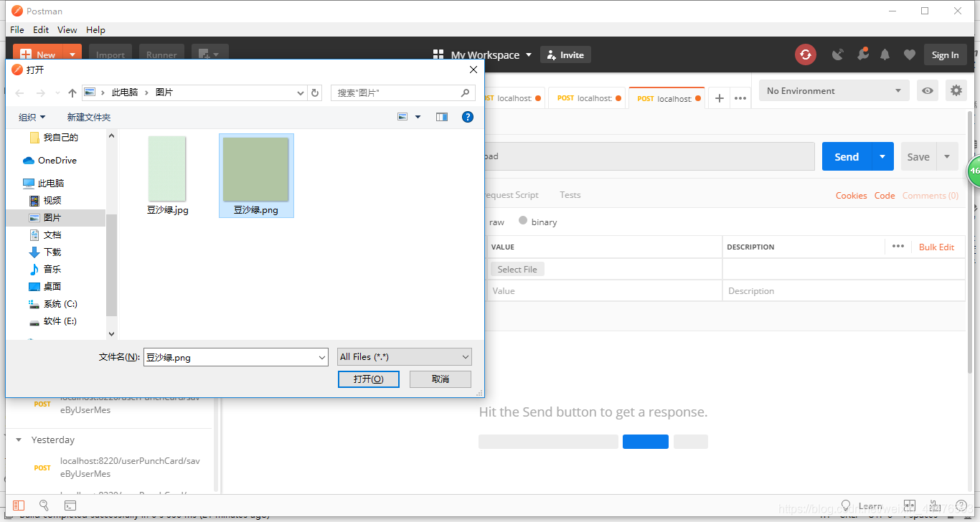Open the wrench settings icon in header
Viewport: 980px width, 522px height.
(x=862, y=54)
